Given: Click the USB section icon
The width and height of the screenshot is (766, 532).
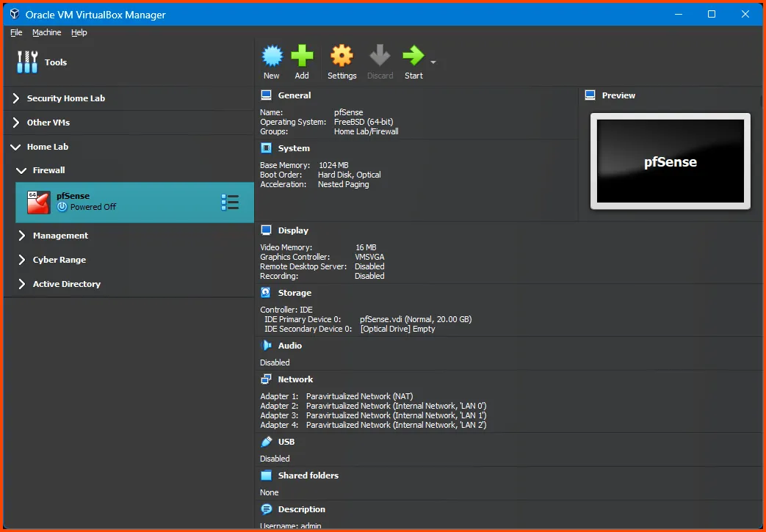Looking at the screenshot, I should pos(267,442).
